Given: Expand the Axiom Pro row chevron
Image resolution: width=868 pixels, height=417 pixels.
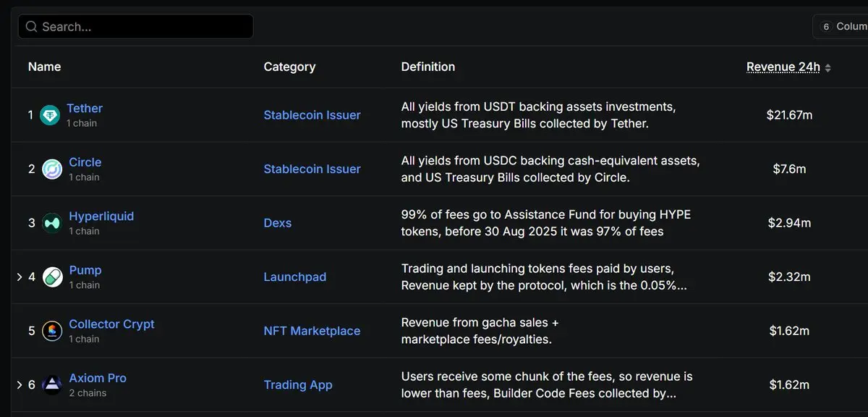Looking at the screenshot, I should click(20, 385).
